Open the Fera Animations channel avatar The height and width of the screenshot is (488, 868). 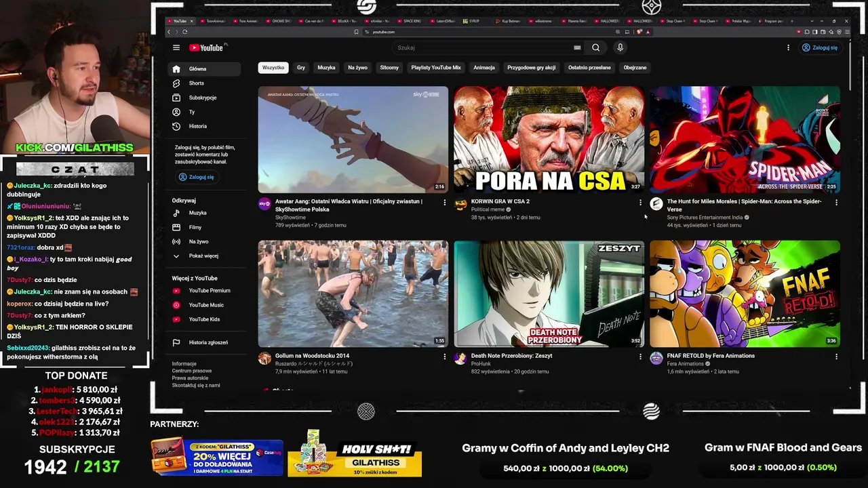[656, 359]
